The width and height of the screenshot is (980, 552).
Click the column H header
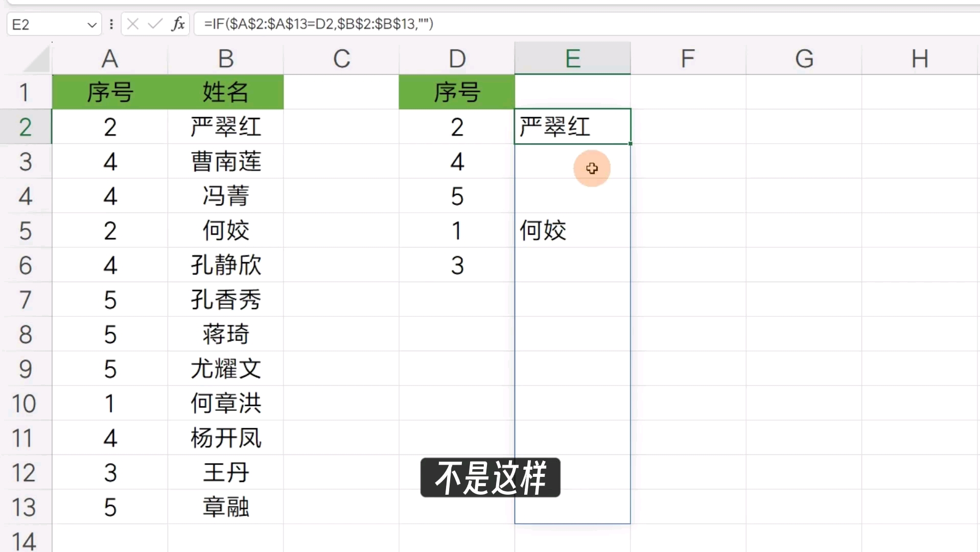[x=919, y=58]
